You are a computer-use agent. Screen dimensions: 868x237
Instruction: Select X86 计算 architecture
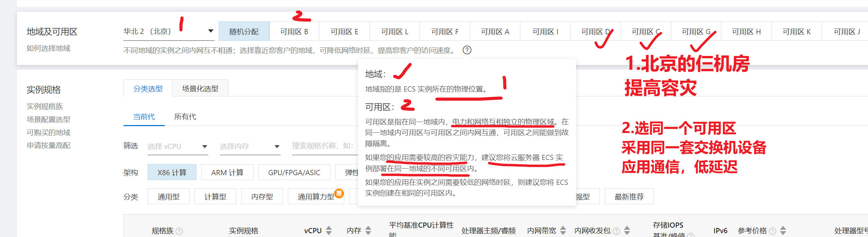[172, 172]
